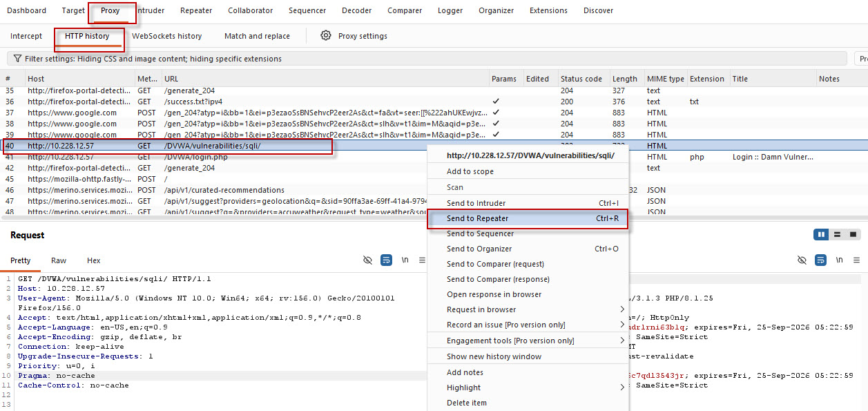
Task: Open hamburger options menu in Request panel
Action: click(x=422, y=260)
